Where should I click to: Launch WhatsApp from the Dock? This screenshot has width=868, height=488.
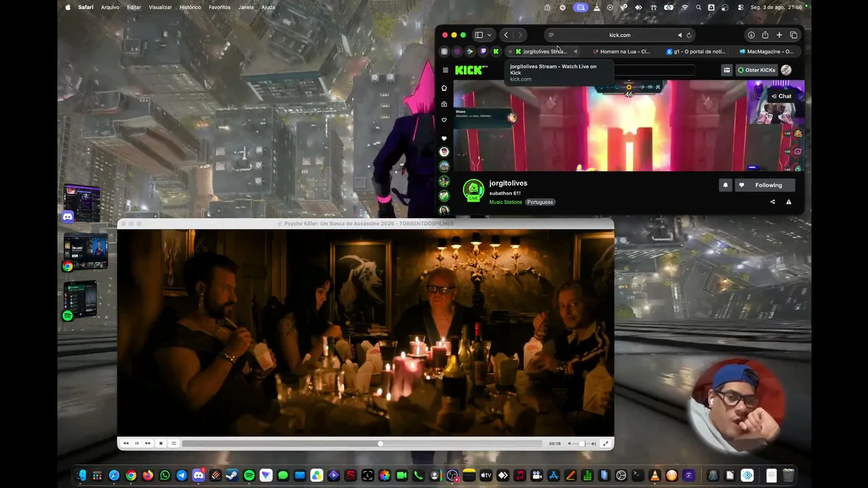[x=165, y=476]
